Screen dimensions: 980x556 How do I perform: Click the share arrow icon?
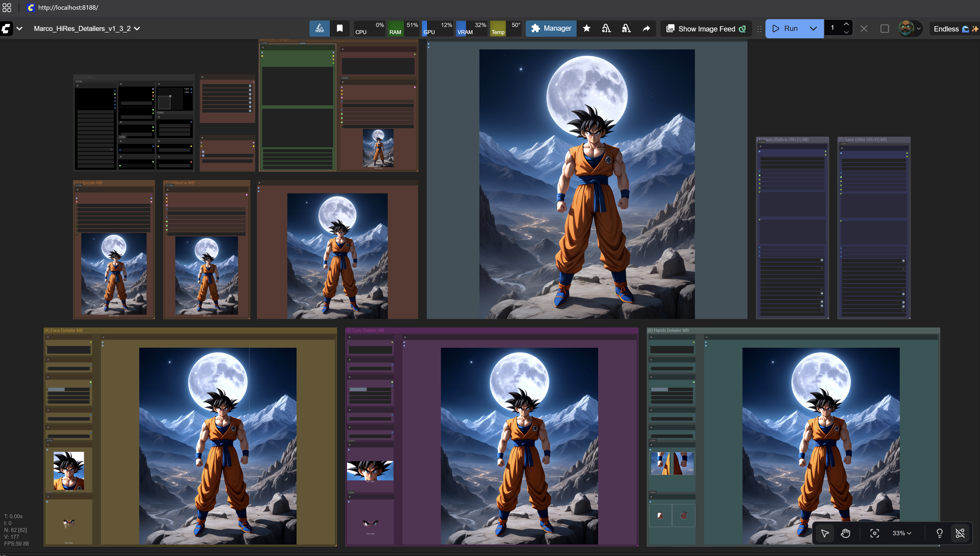pyautogui.click(x=646, y=29)
